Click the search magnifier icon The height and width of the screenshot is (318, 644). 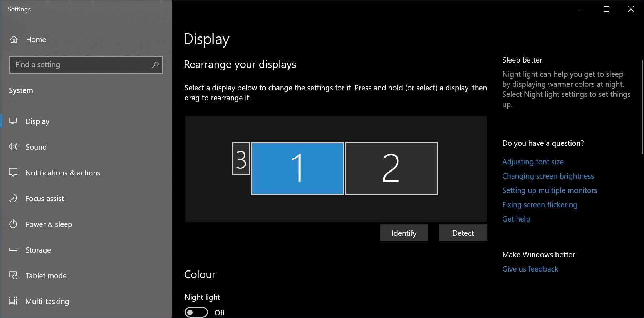tap(155, 65)
